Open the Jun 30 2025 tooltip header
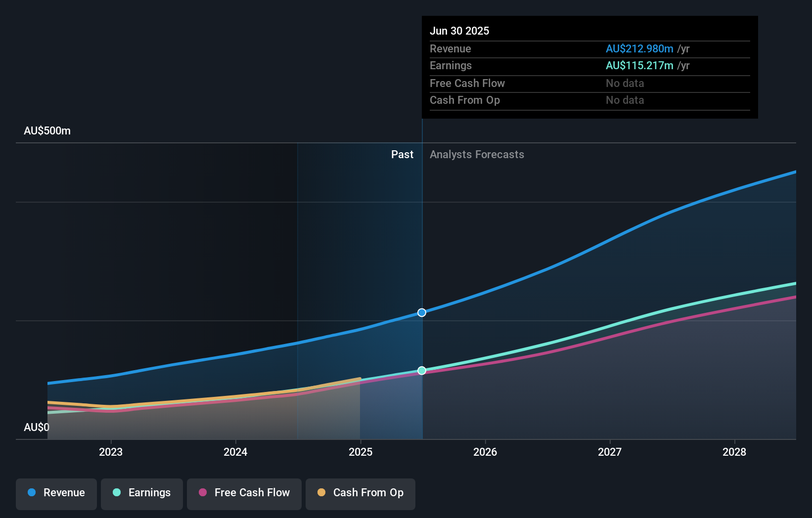This screenshot has height=518, width=812. tap(459, 31)
